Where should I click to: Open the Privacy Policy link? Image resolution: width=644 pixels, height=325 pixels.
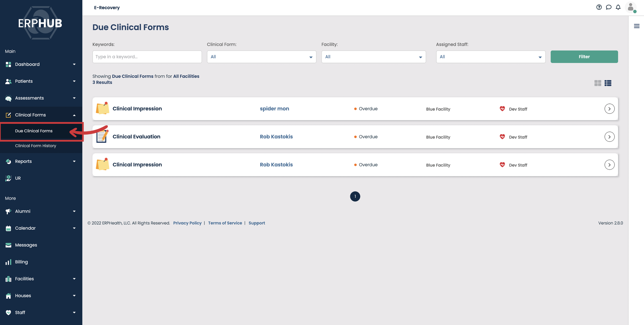click(187, 223)
